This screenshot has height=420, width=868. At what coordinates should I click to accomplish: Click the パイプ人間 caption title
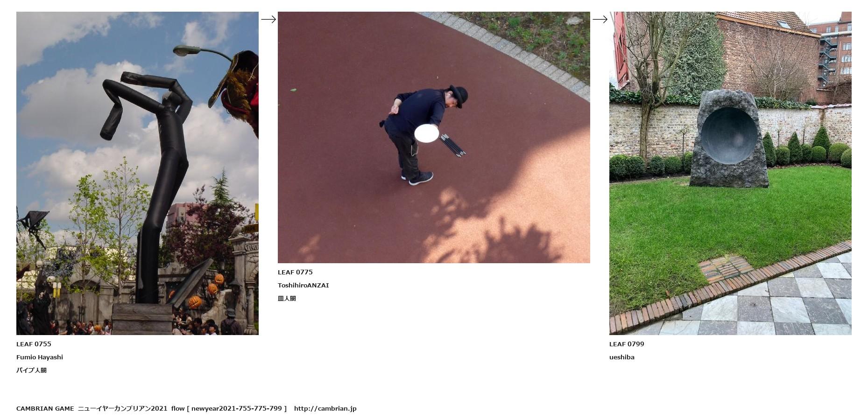click(x=31, y=370)
